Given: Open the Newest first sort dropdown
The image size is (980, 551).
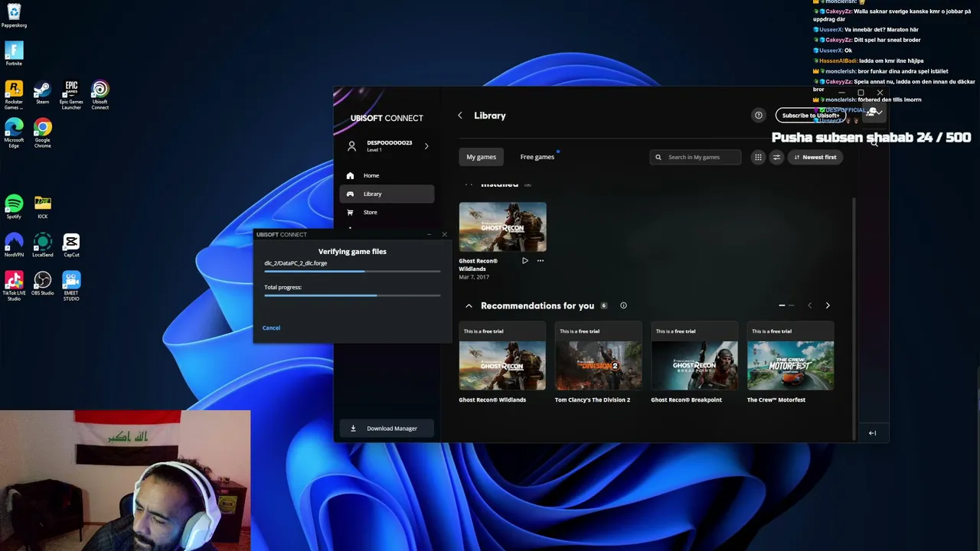Looking at the screenshot, I should 815,157.
